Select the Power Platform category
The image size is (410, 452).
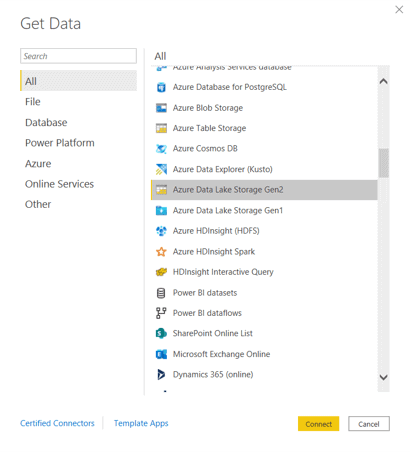60,143
